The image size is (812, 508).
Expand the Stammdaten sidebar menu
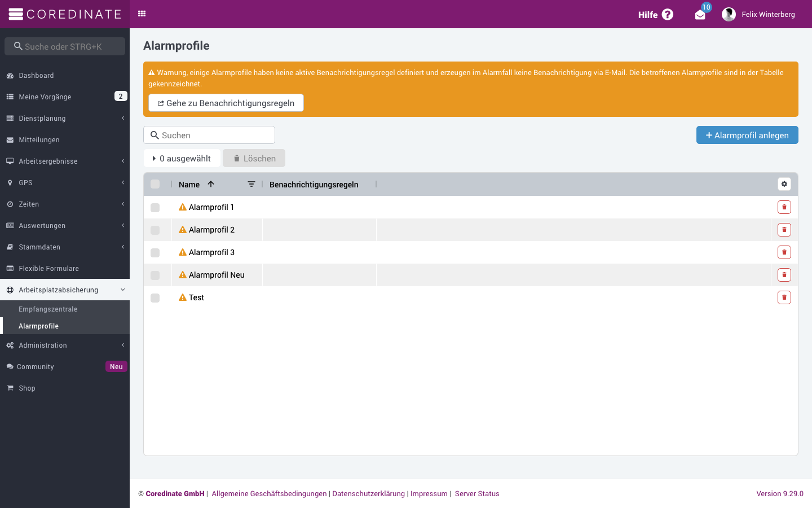[65, 247]
